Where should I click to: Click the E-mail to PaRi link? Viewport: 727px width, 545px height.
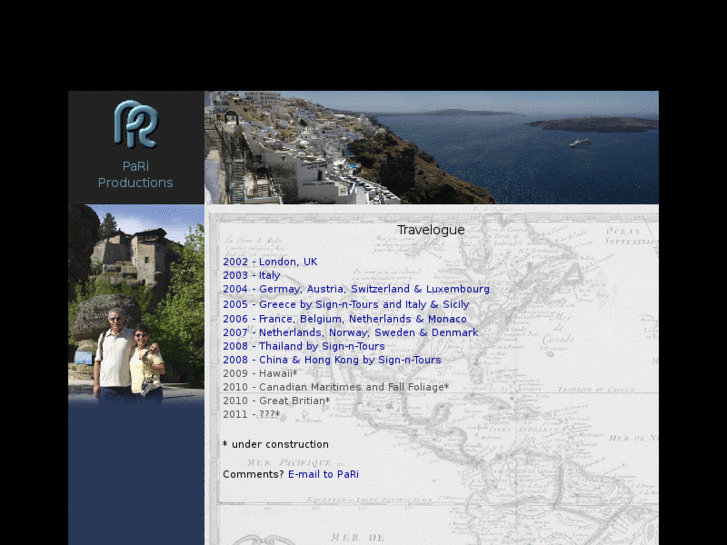click(x=323, y=474)
